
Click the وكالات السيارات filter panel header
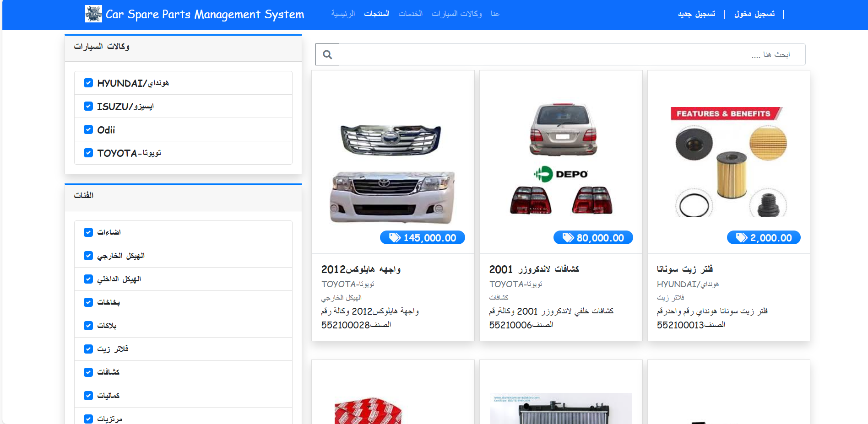tap(183, 48)
